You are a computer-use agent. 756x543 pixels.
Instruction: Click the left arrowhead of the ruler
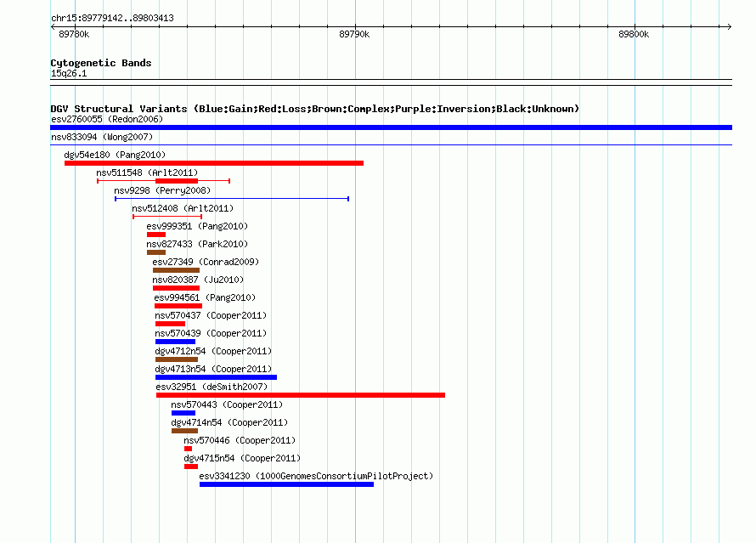pyautogui.click(x=53, y=26)
